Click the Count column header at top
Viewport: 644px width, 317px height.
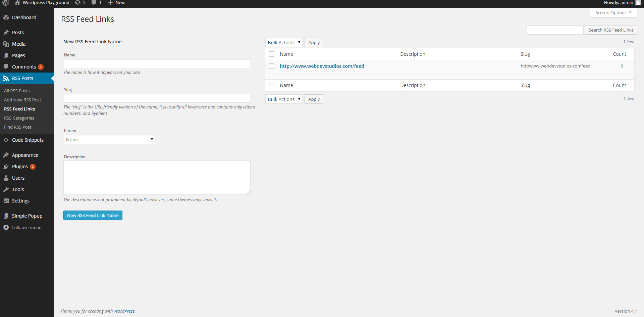click(x=620, y=54)
